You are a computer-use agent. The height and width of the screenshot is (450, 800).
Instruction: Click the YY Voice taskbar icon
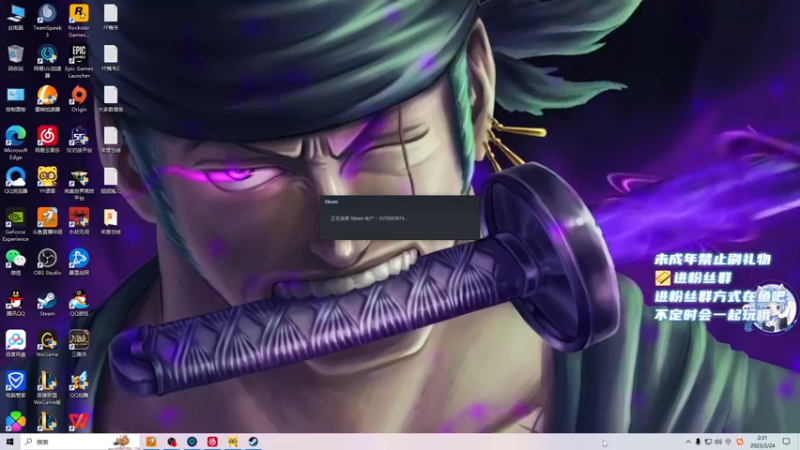coord(233,441)
